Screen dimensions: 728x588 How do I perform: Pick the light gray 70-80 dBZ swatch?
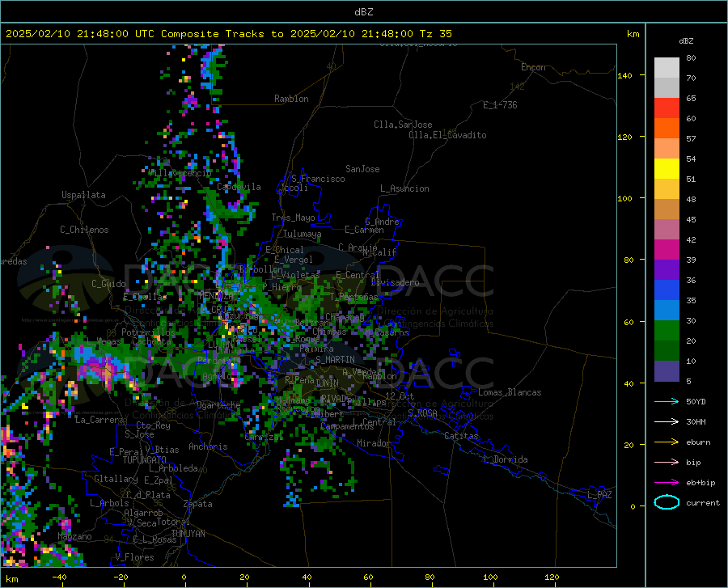pos(667,68)
